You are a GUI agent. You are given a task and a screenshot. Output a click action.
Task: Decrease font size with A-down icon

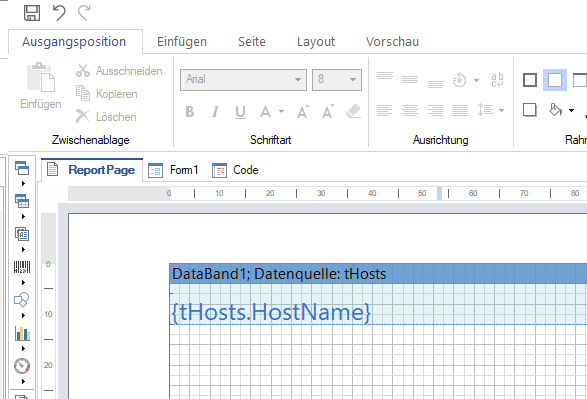click(328, 111)
